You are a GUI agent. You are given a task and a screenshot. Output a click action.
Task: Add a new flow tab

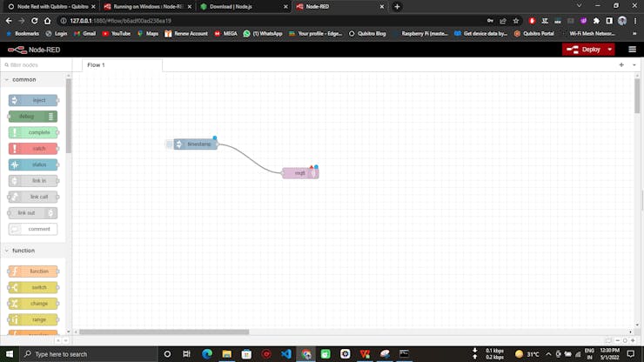(x=621, y=65)
